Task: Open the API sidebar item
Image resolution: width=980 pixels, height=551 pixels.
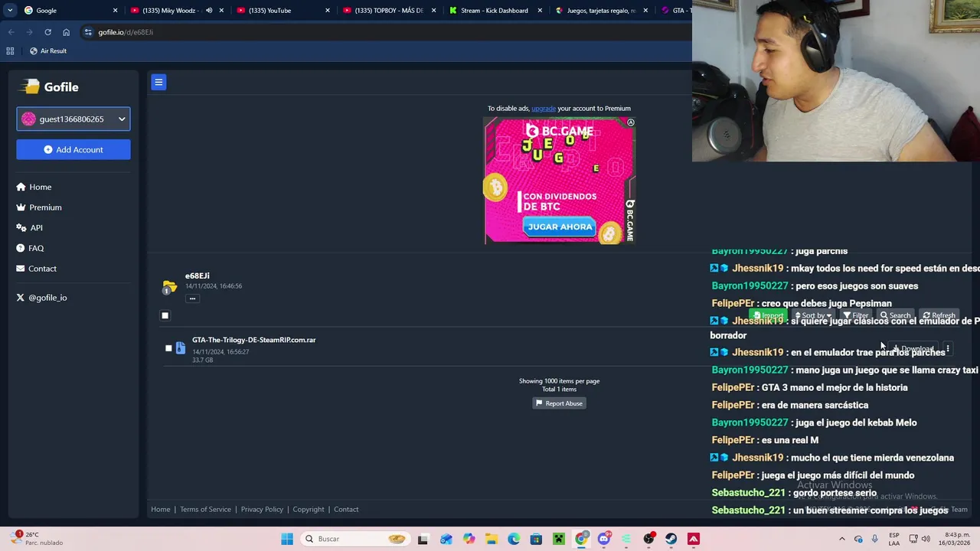Action: coord(30,228)
